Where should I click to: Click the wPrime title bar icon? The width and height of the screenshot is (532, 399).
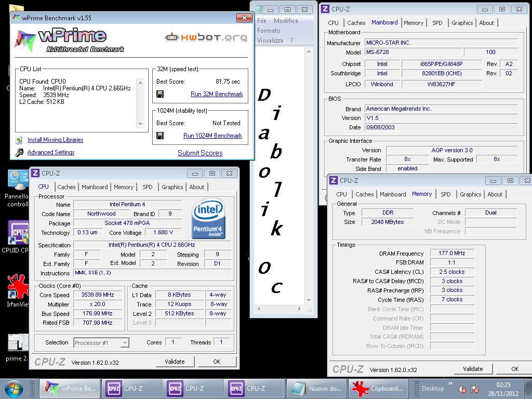point(16,18)
